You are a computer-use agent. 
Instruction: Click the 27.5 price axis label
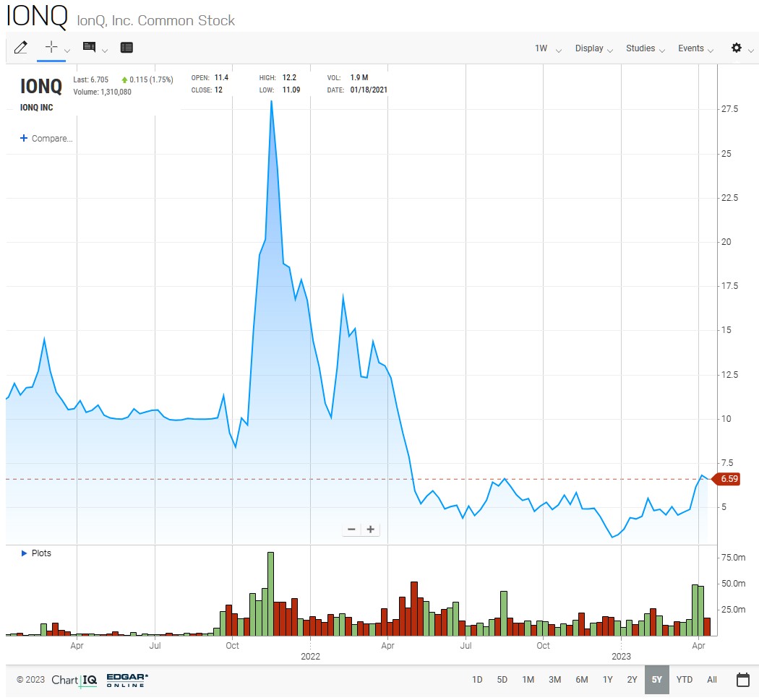pyautogui.click(x=729, y=109)
